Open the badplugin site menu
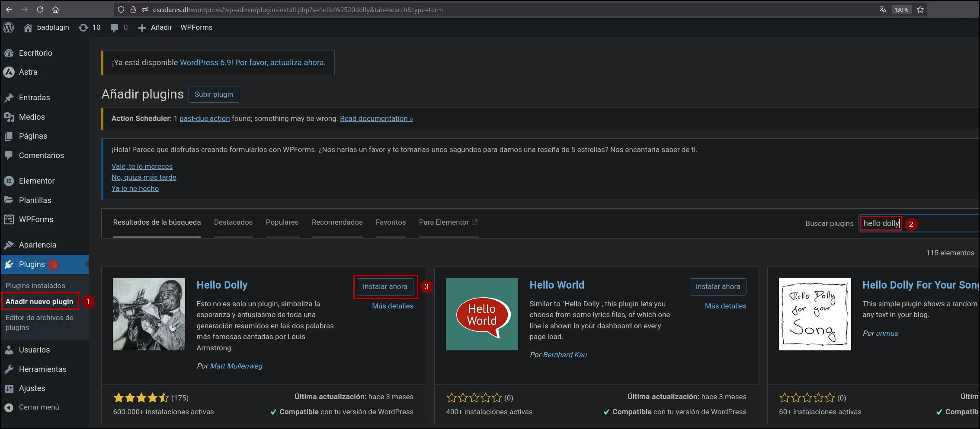The width and height of the screenshot is (980, 429). coord(46,28)
